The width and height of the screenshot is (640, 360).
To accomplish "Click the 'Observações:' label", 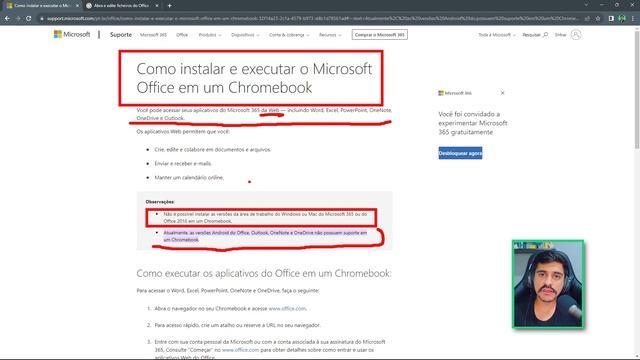I will click(x=160, y=202).
